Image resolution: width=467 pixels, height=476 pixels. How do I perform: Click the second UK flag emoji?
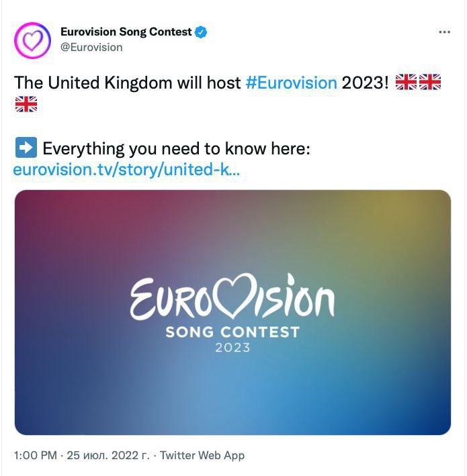(430, 82)
